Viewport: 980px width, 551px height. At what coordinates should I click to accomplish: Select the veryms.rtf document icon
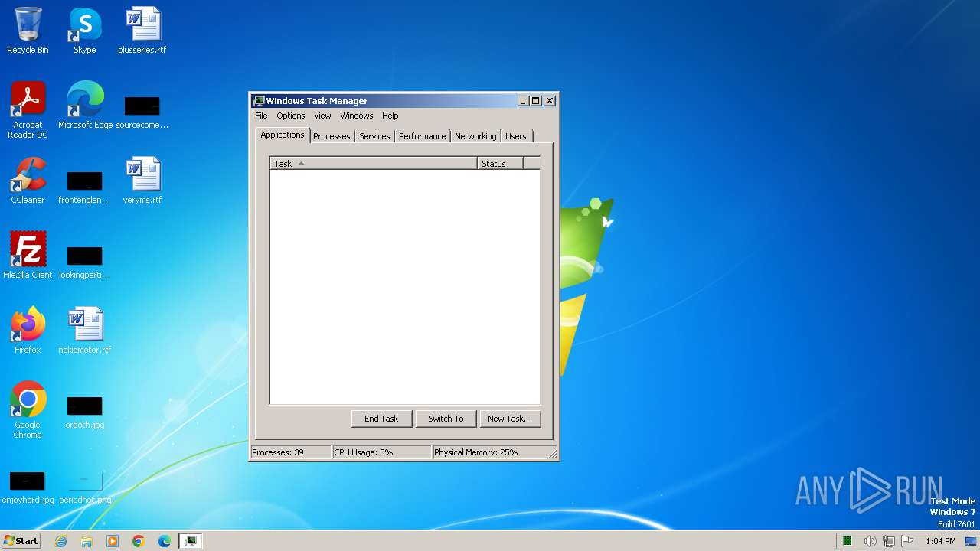(x=142, y=181)
